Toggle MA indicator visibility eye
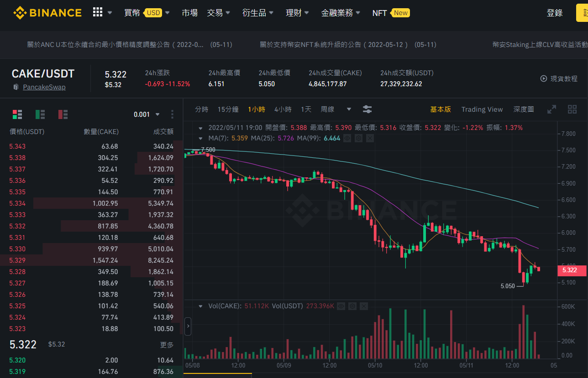Viewport: 588px width, 378px height. [x=347, y=138]
